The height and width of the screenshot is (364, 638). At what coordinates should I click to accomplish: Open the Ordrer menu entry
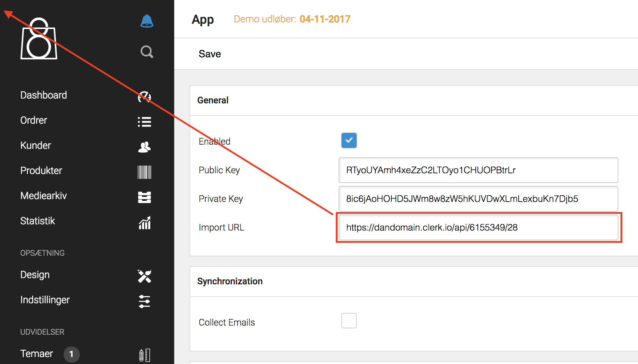(33, 120)
